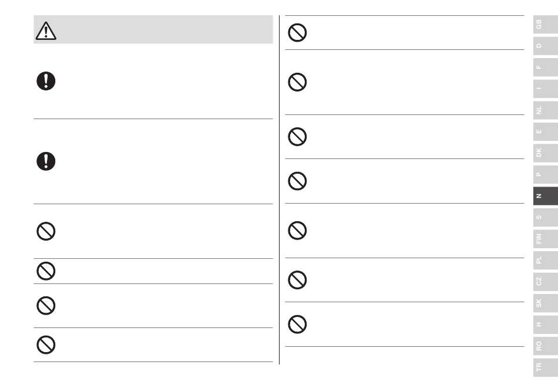Open the TR language tab
The image size is (558, 392).
pyautogui.click(x=545, y=366)
